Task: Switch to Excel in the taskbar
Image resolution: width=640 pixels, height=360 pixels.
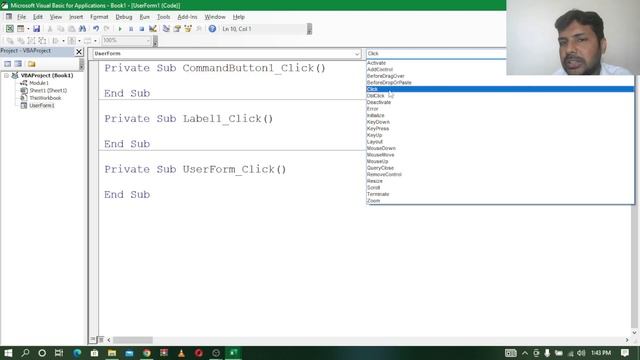Action: pos(233,353)
